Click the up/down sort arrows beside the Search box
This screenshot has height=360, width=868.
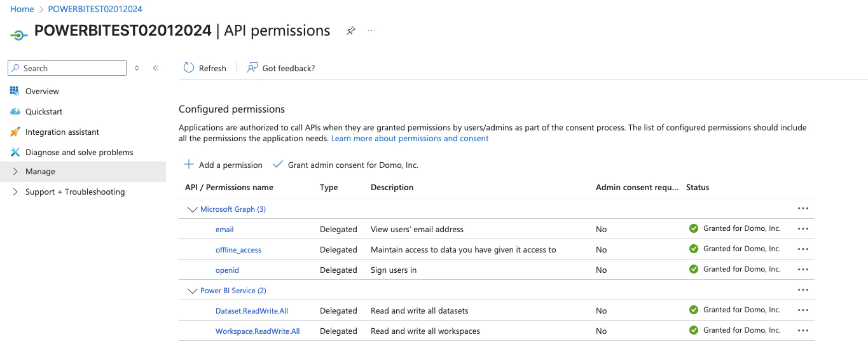point(137,68)
